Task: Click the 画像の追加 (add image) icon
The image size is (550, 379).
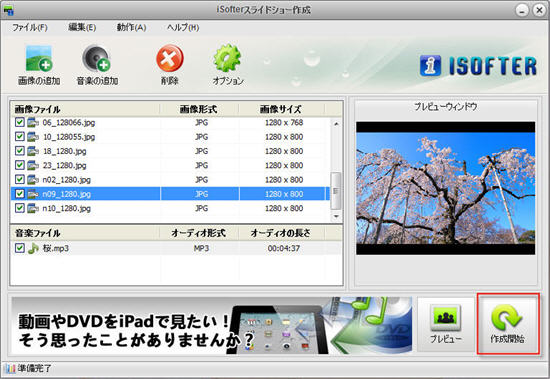Action: pos(39,59)
